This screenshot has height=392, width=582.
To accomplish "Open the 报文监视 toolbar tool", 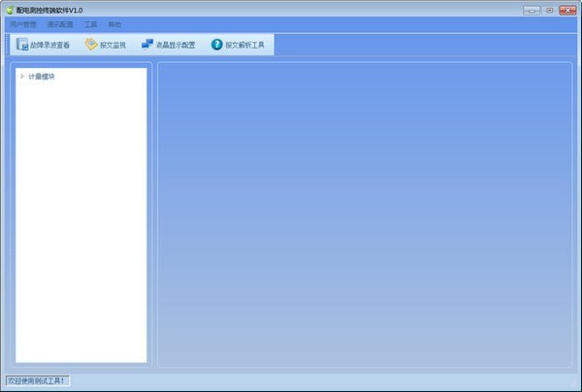I will point(106,45).
